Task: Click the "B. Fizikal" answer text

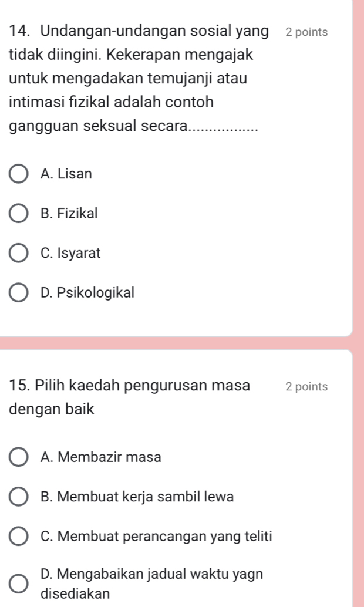Action: (x=69, y=214)
